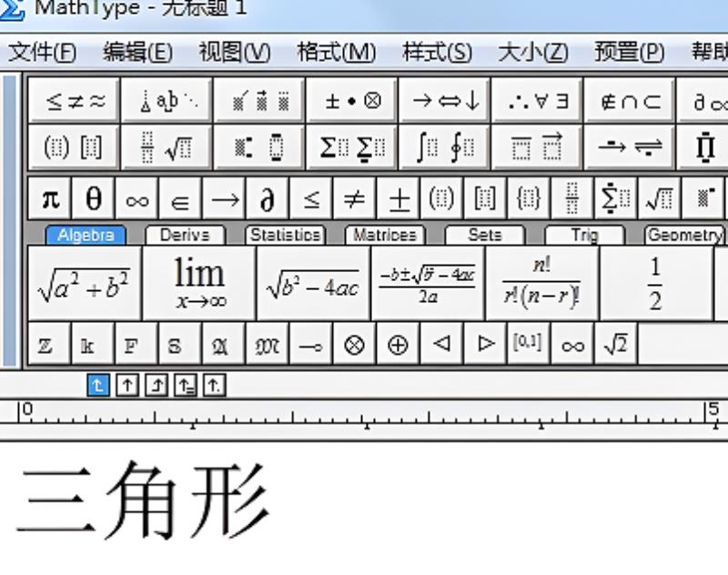Insert the less-than-or-equal symbol

(x=311, y=198)
